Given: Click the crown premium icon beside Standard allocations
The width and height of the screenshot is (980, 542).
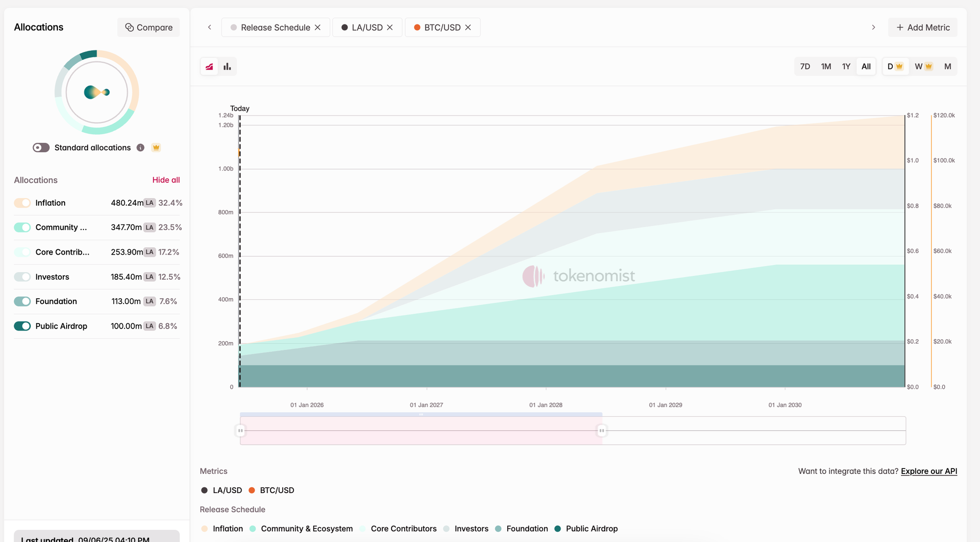Looking at the screenshot, I should (156, 148).
